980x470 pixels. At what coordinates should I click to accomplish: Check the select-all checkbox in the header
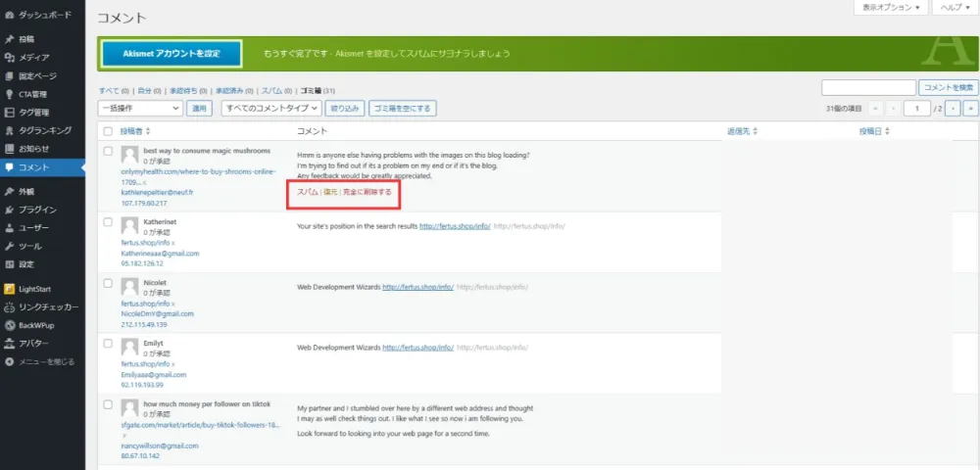click(x=108, y=132)
